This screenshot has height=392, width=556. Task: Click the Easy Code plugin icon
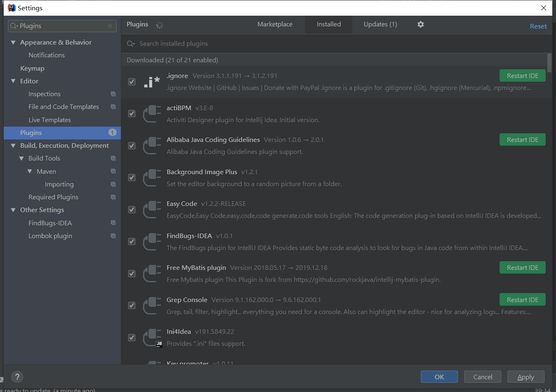(152, 210)
